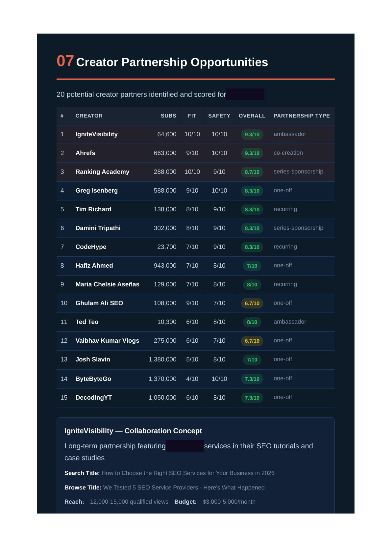Screen dimensions: 392x555
Task: Select the Ranking Academy creator name
Action: pyautogui.click(x=102, y=172)
